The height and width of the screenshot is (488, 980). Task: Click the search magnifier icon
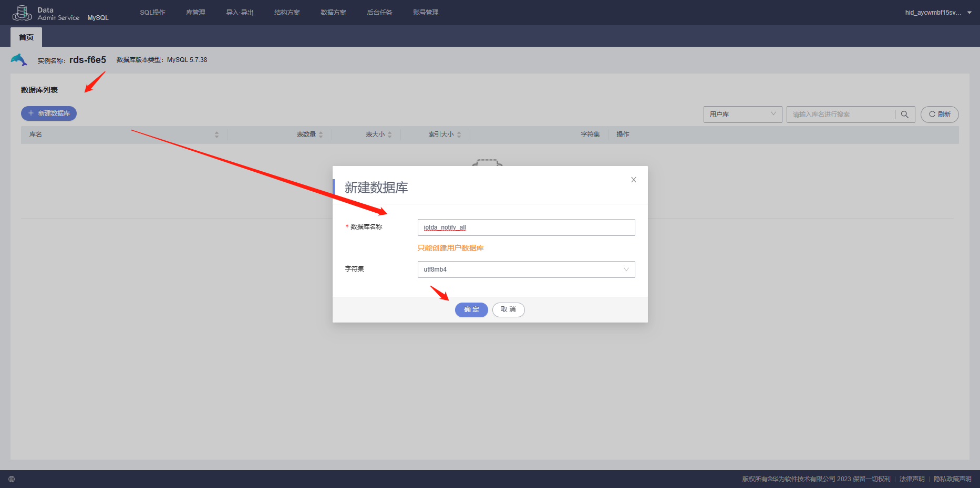click(904, 115)
